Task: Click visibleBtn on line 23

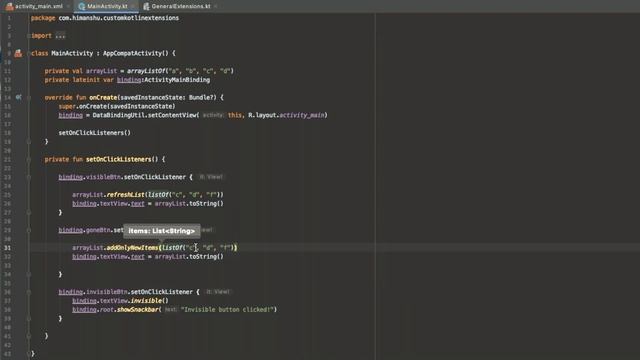Action: [103, 177]
